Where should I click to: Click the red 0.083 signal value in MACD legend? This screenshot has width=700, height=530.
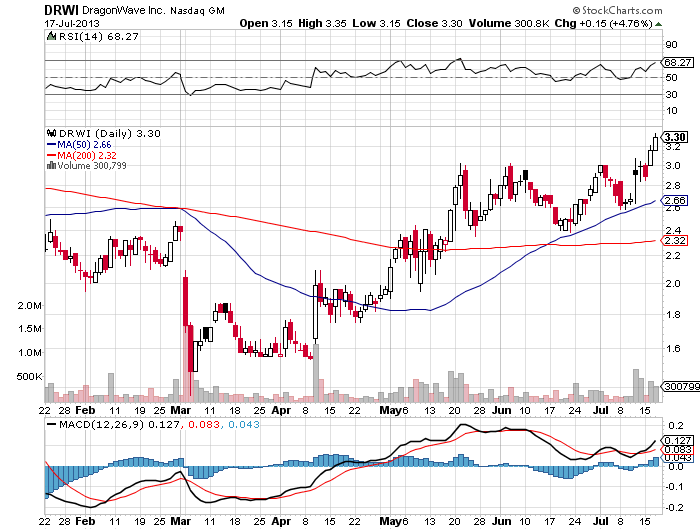[204, 424]
